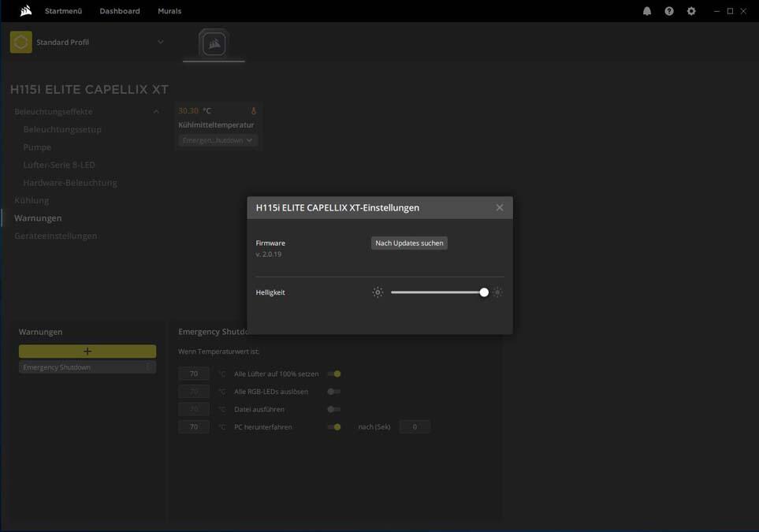Go to the Kühlung section
Image resolution: width=759 pixels, height=532 pixels.
32,200
